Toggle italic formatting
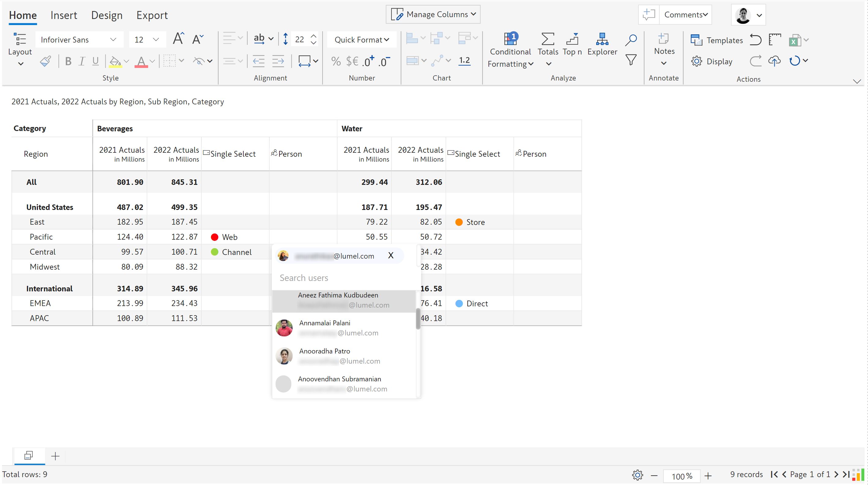 (x=81, y=61)
